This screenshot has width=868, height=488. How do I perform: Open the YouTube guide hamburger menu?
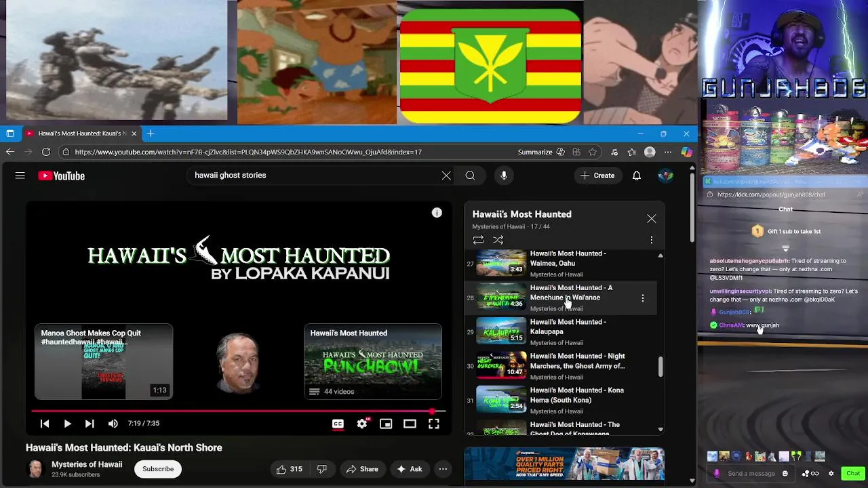(20, 176)
